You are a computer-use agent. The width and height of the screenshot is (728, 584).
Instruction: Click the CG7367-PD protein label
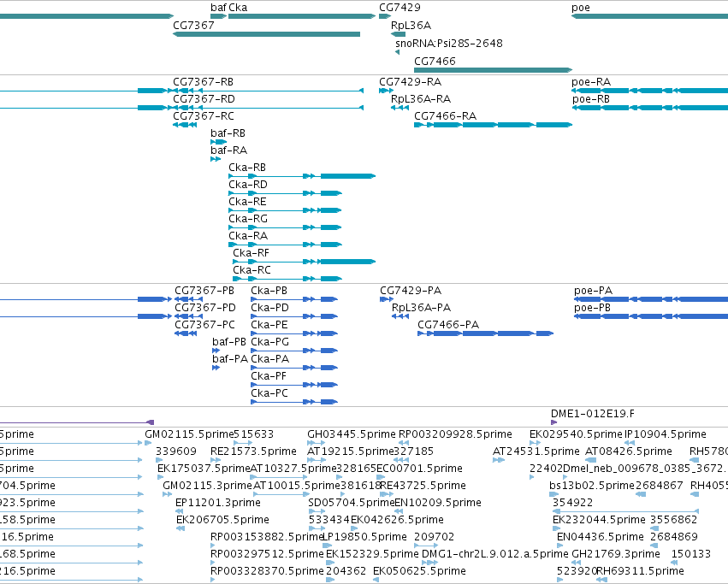coord(205,308)
